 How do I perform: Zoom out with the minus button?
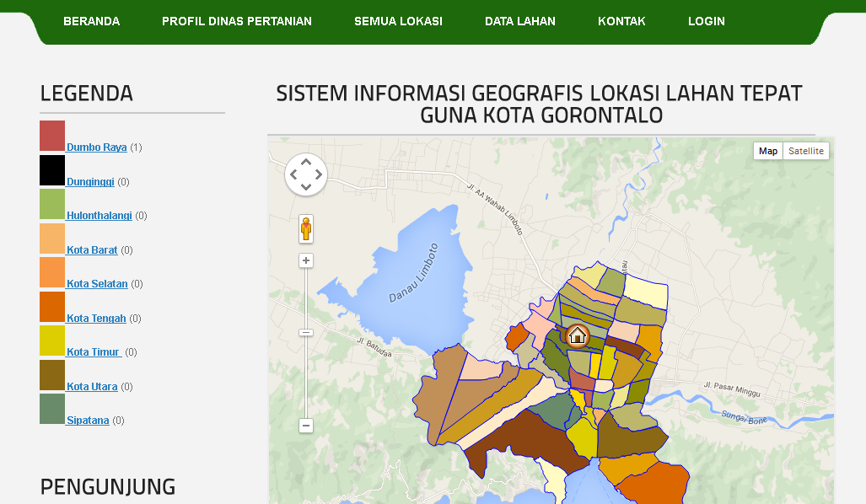point(306,426)
